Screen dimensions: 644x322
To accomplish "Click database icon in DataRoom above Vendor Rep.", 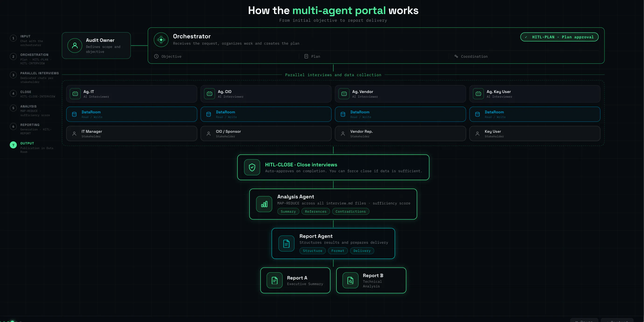I will 343,114.
